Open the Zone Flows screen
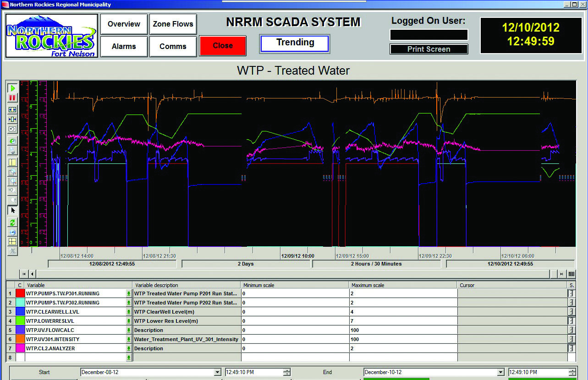Screen dimensions: 588x380 pos(173,24)
